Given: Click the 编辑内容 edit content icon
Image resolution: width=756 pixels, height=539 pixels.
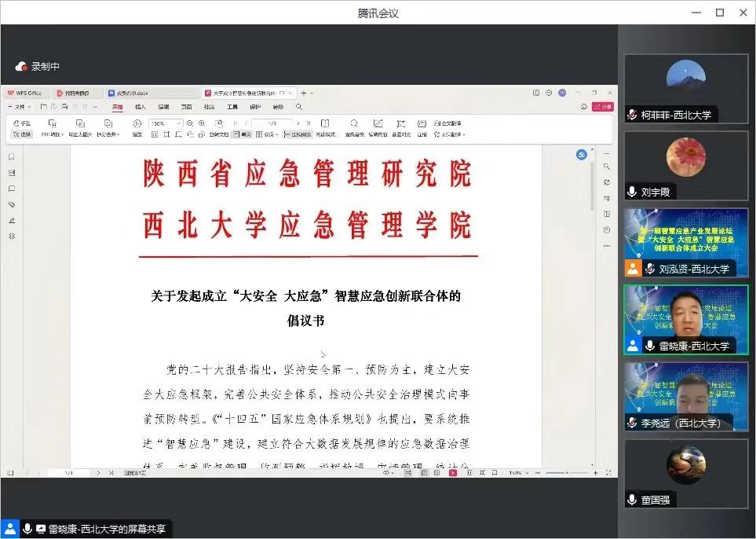Looking at the screenshot, I should click(378, 124).
